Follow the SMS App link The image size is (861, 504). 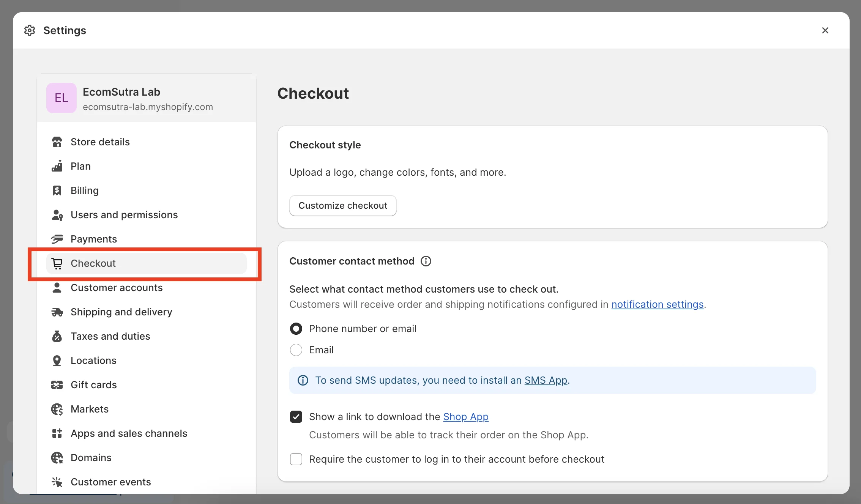(546, 380)
